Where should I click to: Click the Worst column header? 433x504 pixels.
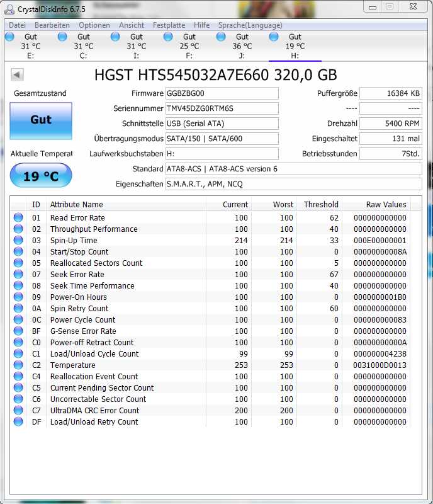pos(274,204)
